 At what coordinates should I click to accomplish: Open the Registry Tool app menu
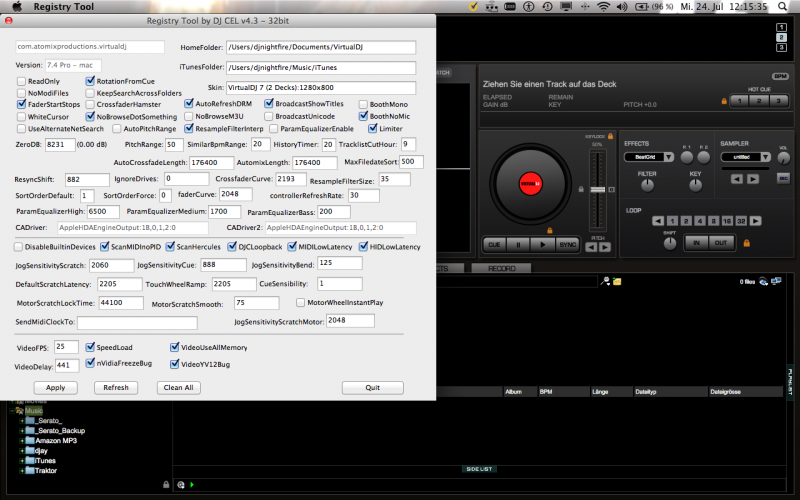(63, 7)
